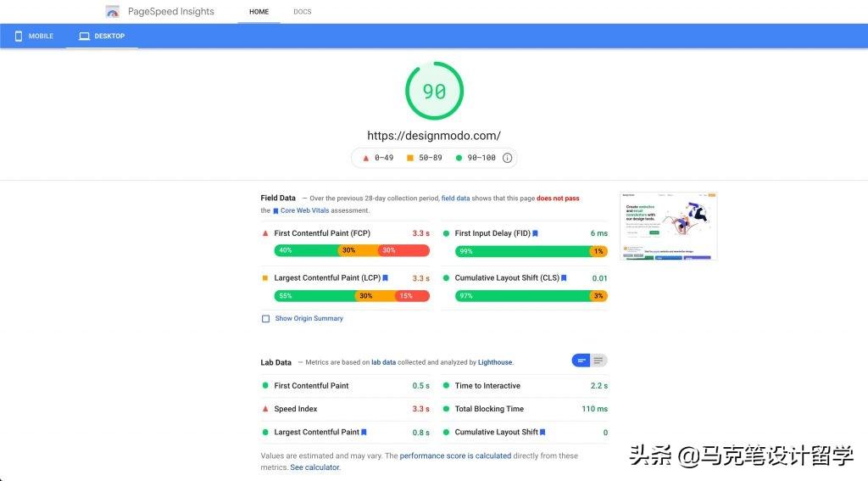Click the LCP distribution bar

pos(352,296)
